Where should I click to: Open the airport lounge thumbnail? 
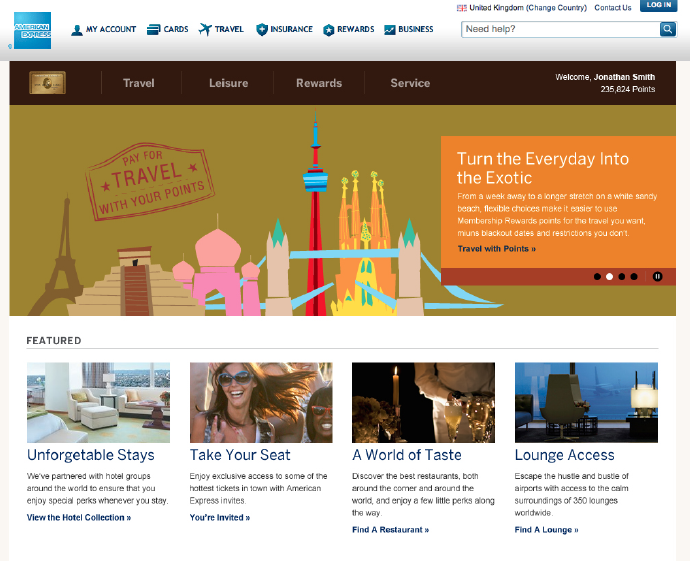tap(586, 403)
